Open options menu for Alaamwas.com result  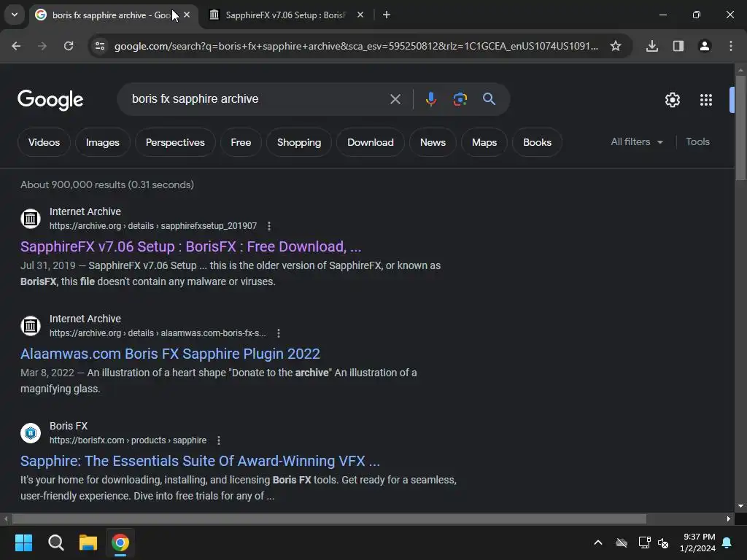[x=279, y=333]
